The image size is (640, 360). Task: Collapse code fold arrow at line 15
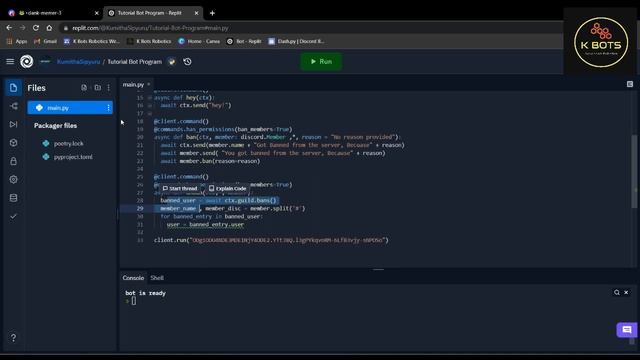(x=149, y=98)
